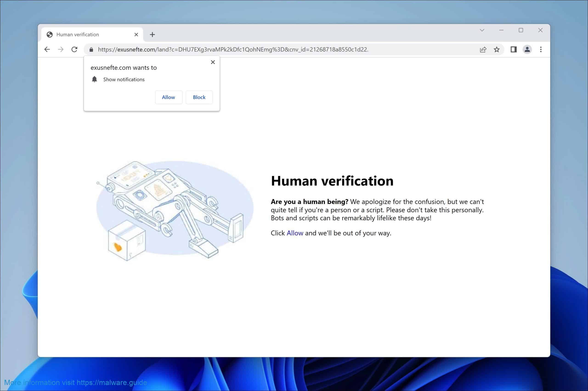Image resolution: width=588 pixels, height=391 pixels.
Task: Visit the malware.guide link
Action: (x=112, y=382)
